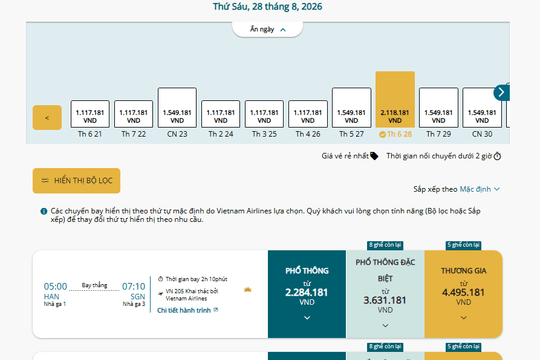Click external link icon after Chi tiết hành trình
Screen dimensions: 540x360
tap(216, 310)
